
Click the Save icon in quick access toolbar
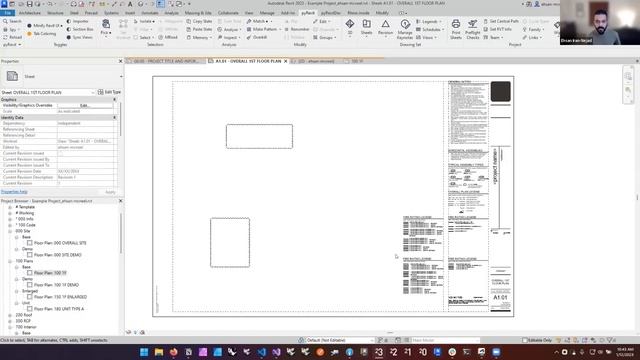(x=29, y=4)
